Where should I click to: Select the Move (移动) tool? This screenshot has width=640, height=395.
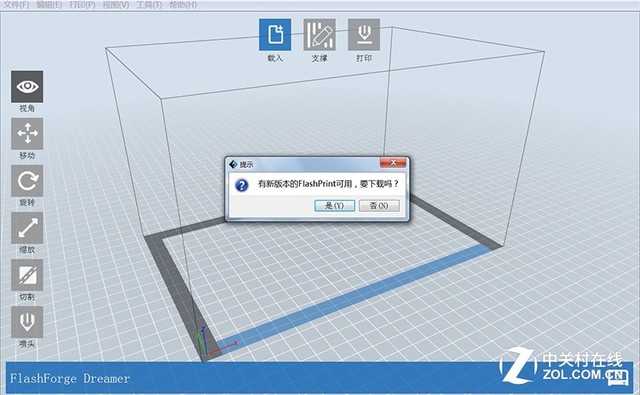(27, 134)
